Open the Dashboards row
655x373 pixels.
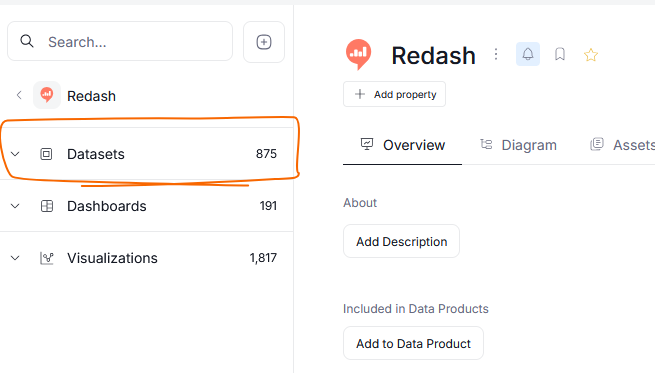pos(147,206)
